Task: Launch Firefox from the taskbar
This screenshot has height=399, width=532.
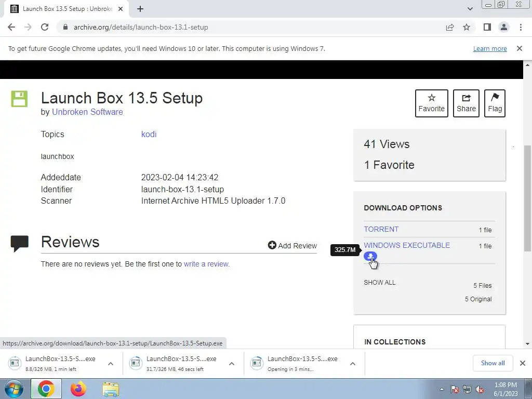Action: pos(78,389)
